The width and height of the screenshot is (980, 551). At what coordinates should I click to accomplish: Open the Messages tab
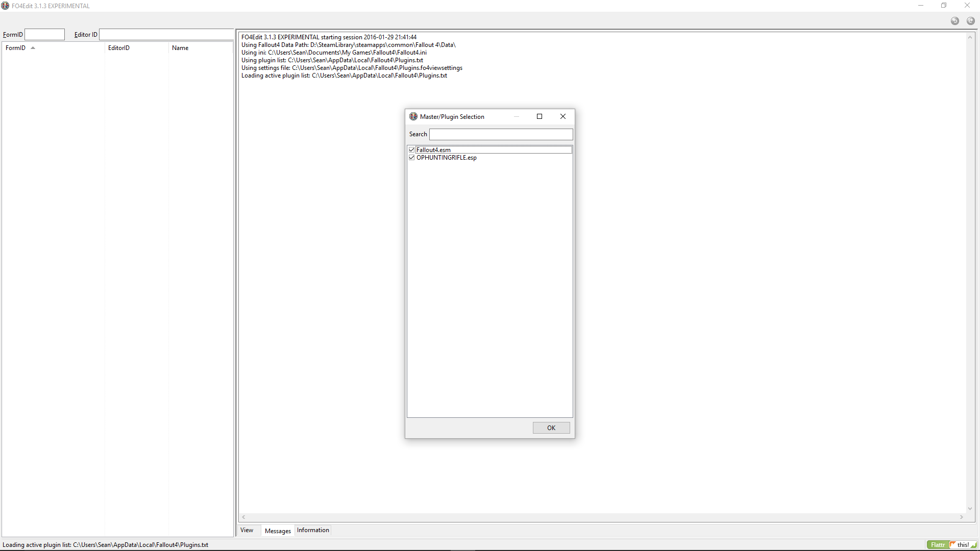click(278, 531)
